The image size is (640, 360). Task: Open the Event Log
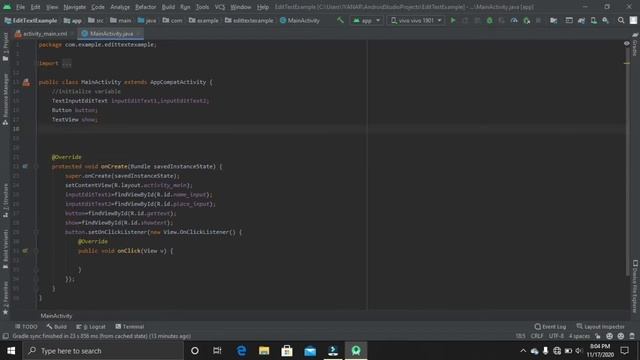550,327
